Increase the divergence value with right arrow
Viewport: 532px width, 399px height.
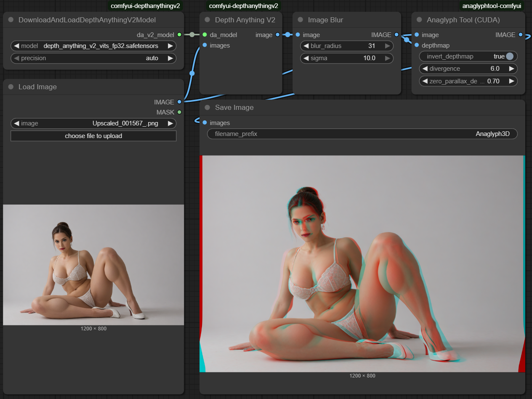511,69
